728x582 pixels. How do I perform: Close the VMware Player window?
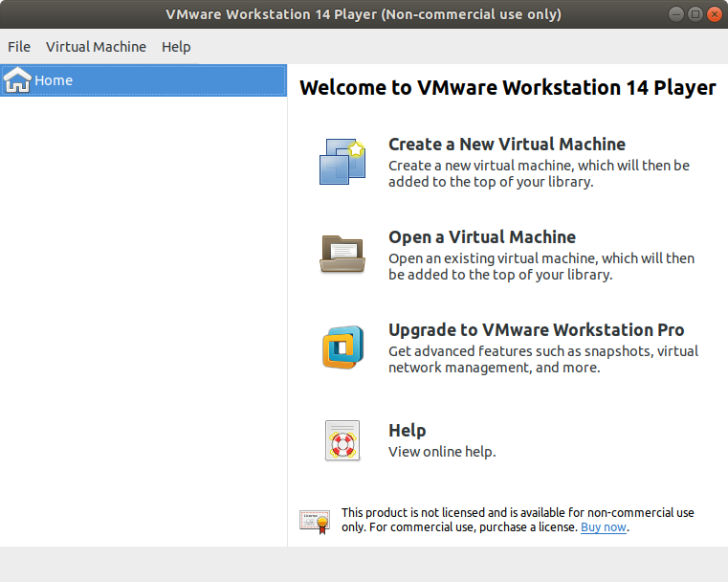coord(714,14)
